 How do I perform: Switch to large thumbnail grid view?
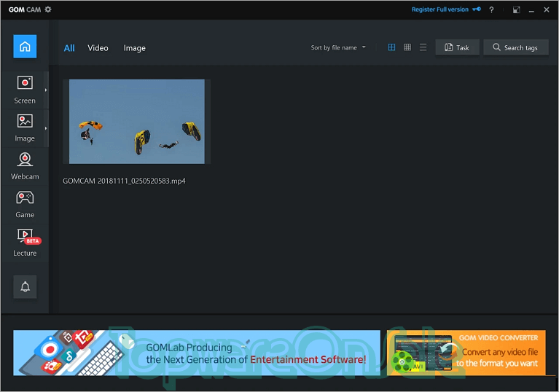coord(391,47)
